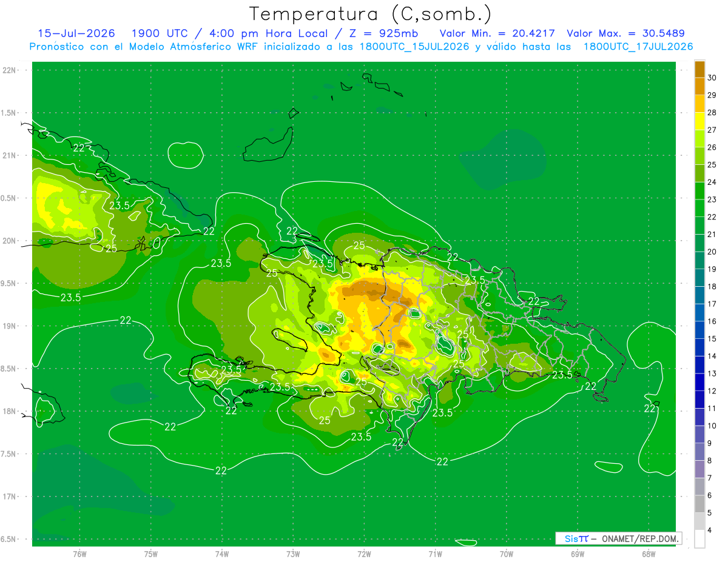728x562 pixels.
Task: Select the blue legend swatch between 15 and 16
Action: (x=699, y=330)
